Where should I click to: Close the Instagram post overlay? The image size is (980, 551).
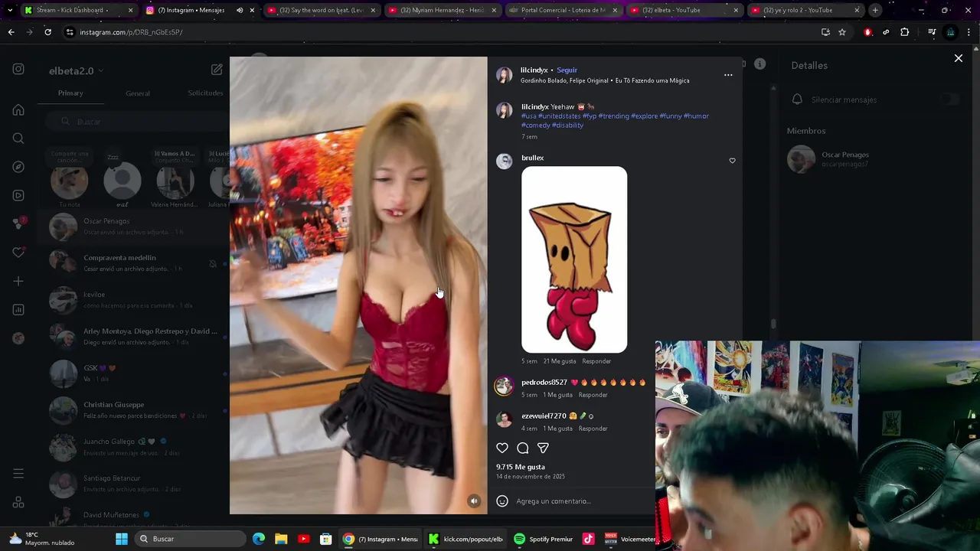[x=958, y=58]
